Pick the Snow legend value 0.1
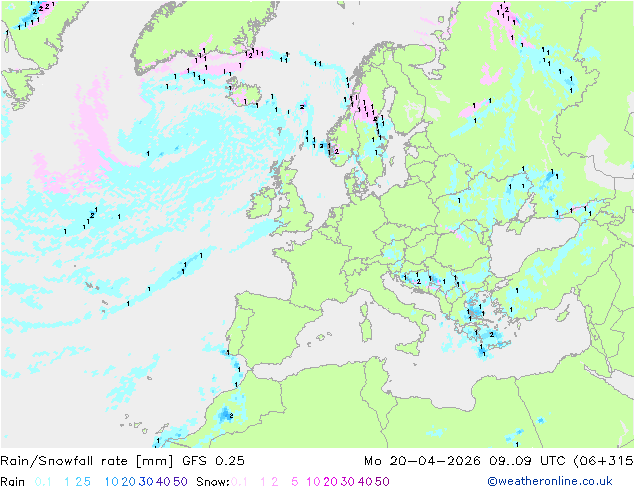 tap(239, 482)
